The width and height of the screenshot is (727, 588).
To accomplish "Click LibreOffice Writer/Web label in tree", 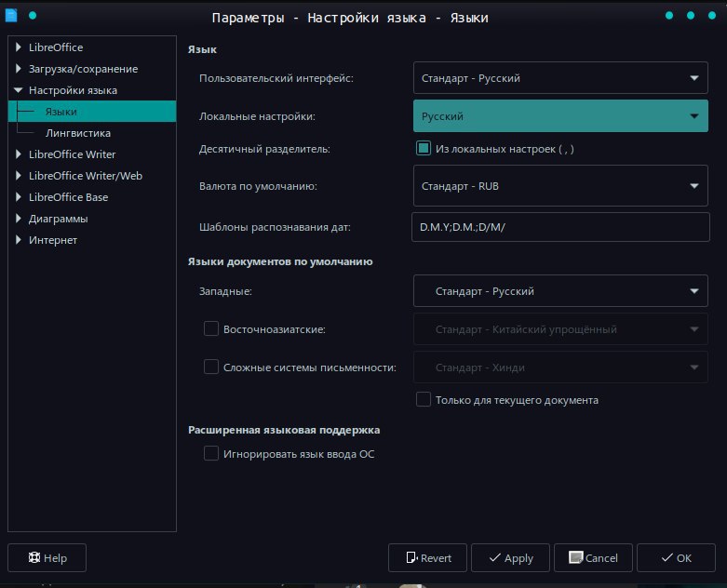I will 86,176.
